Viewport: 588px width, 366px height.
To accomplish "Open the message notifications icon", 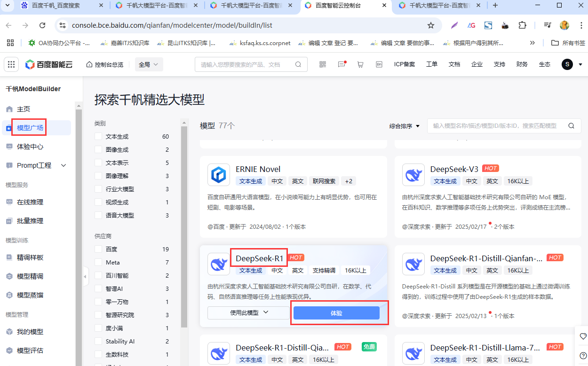I will tap(342, 64).
